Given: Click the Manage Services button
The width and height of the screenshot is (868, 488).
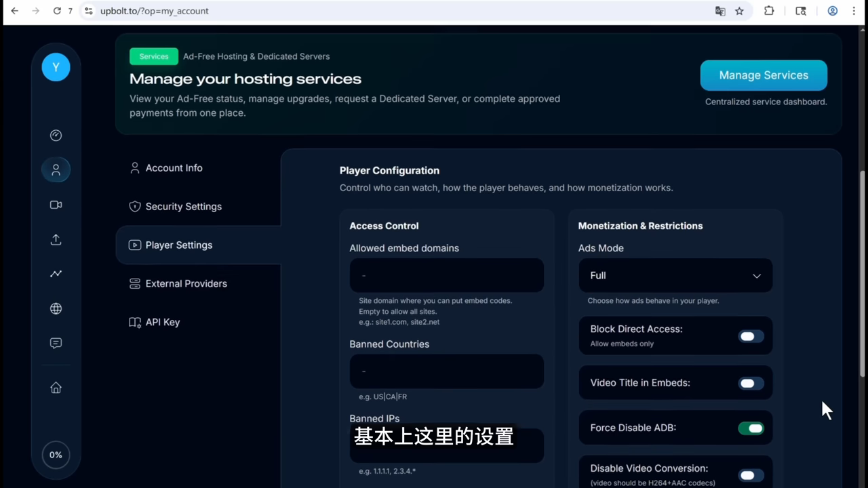Looking at the screenshot, I should click(x=764, y=75).
